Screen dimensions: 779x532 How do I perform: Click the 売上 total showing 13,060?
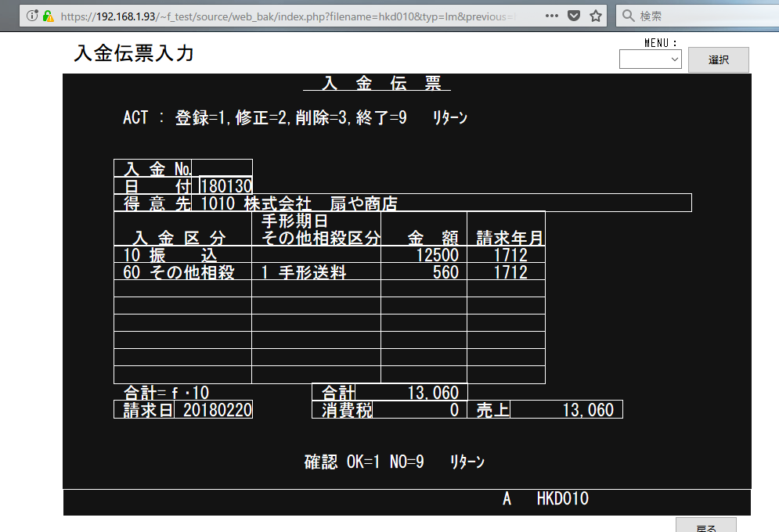click(x=566, y=410)
